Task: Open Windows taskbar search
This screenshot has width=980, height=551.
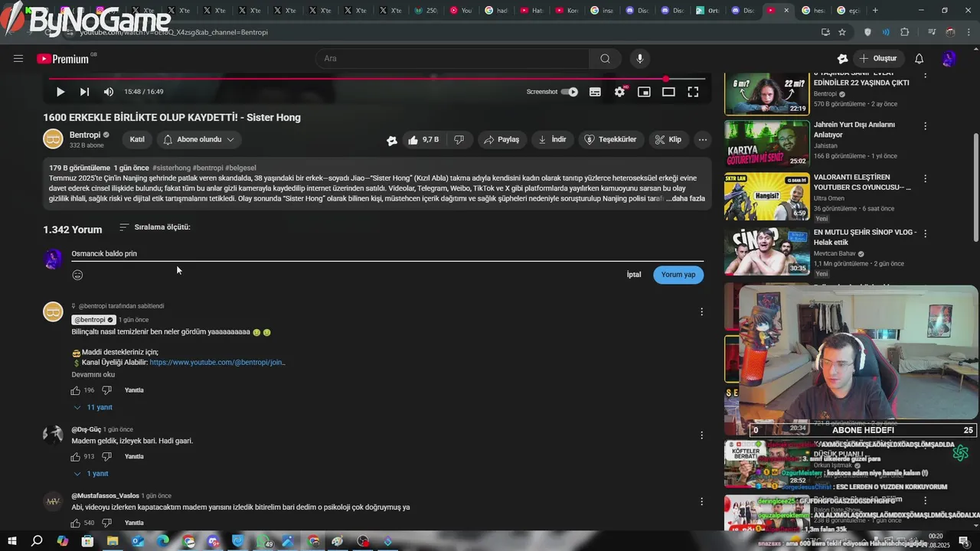Action: 37,541
